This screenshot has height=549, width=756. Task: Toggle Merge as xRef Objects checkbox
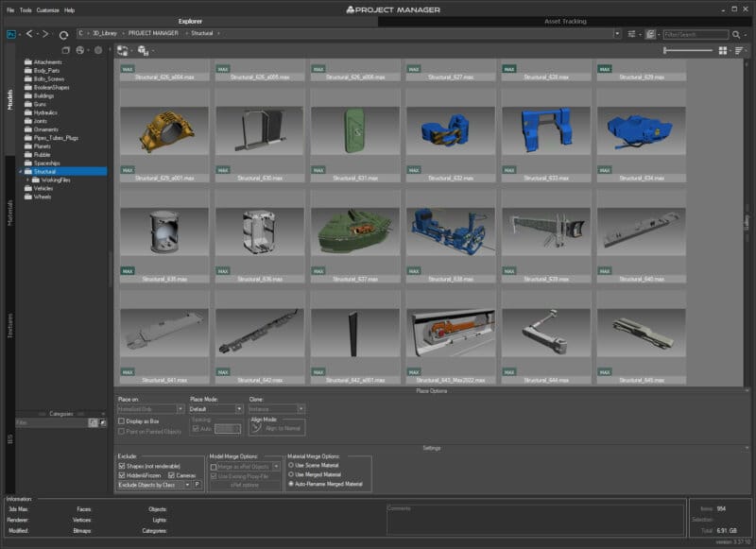click(x=214, y=467)
